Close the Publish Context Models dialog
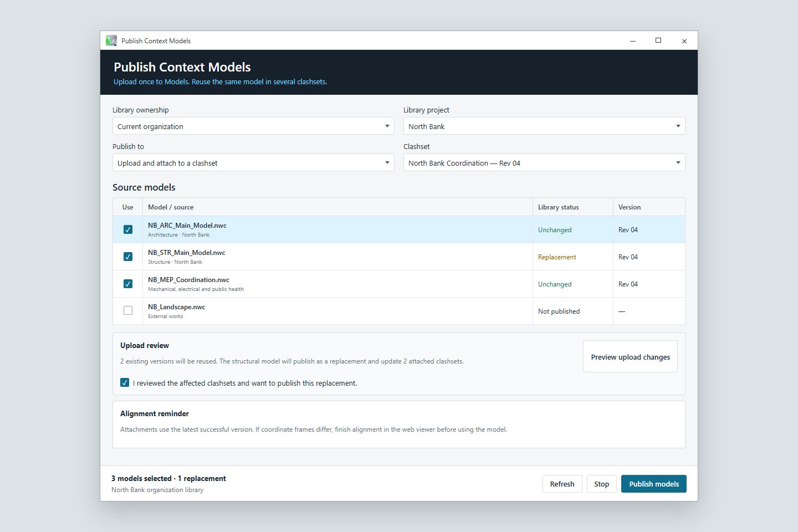 684,40
